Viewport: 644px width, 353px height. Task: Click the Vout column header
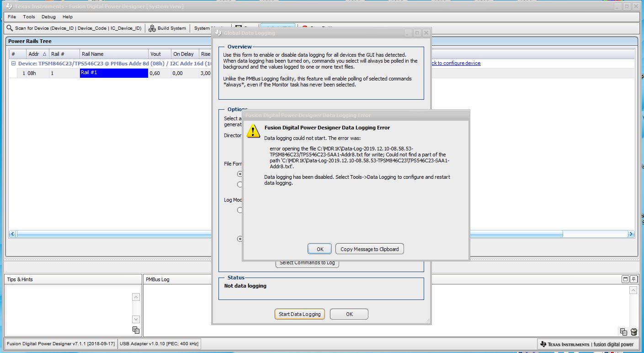pyautogui.click(x=160, y=54)
